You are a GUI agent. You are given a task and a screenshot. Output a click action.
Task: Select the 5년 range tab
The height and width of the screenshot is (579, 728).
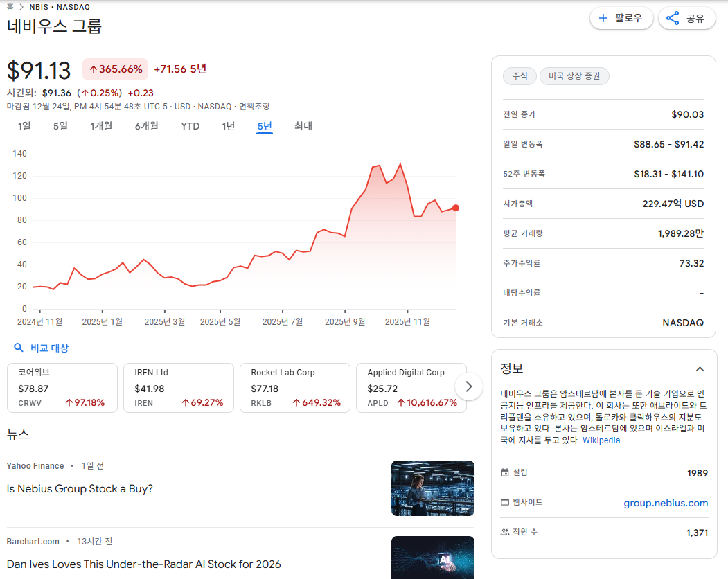(265, 126)
